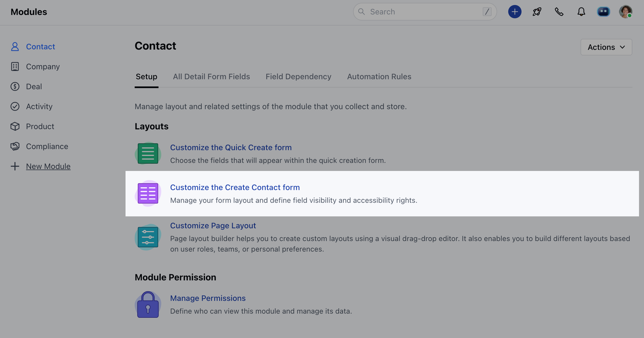Screen dimensions: 644x338
Task: Click the user profile avatar
Action: 625,12
